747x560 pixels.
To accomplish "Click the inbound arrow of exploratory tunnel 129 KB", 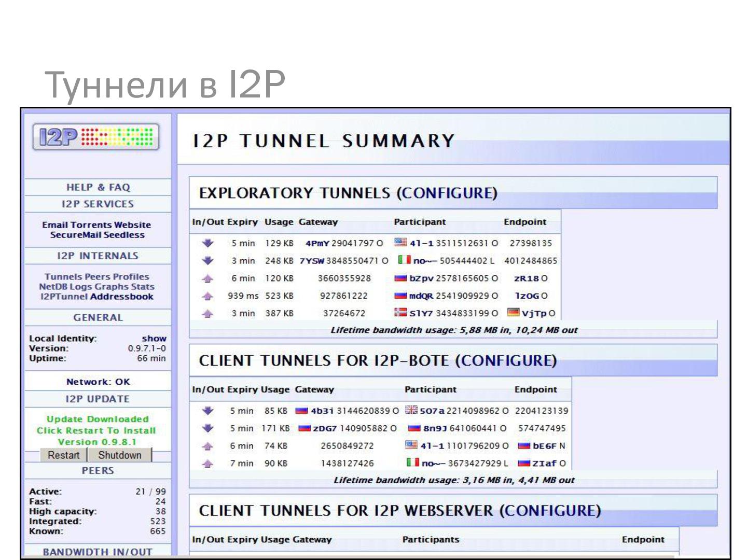I will click(x=208, y=243).
